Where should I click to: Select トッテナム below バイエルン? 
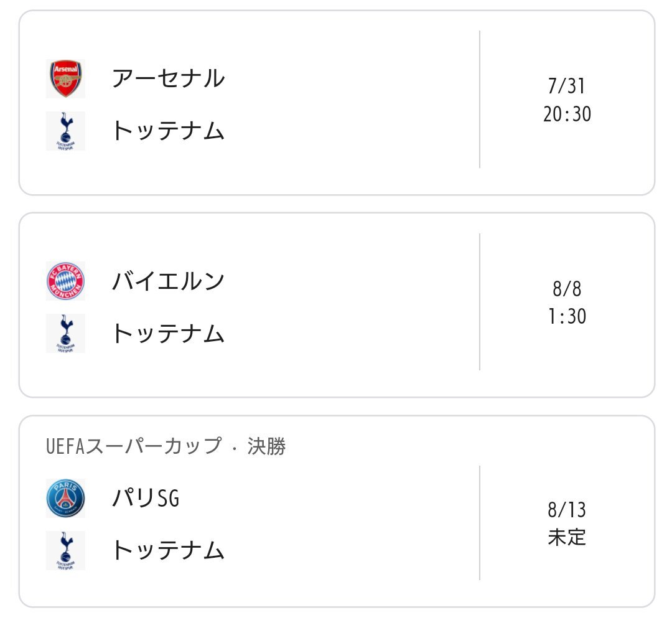coord(168,333)
